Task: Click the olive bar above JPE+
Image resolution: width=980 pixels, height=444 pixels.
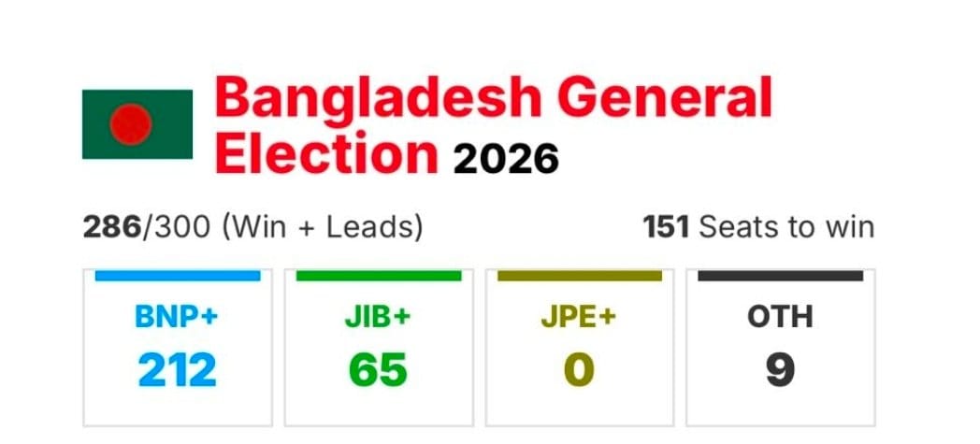Action: point(579,276)
